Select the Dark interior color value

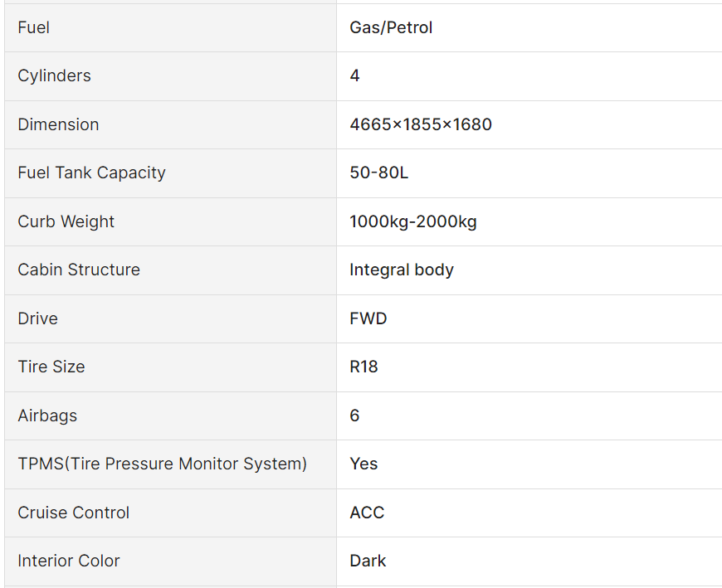[368, 561]
